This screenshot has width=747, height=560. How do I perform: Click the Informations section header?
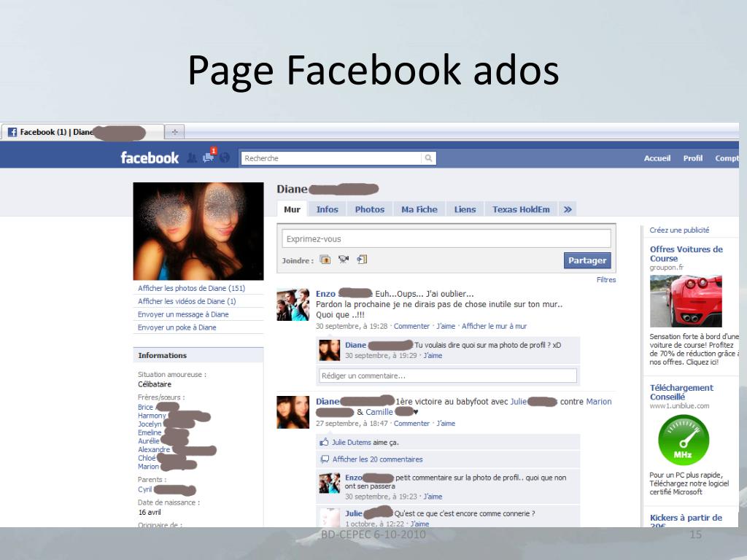pos(198,355)
